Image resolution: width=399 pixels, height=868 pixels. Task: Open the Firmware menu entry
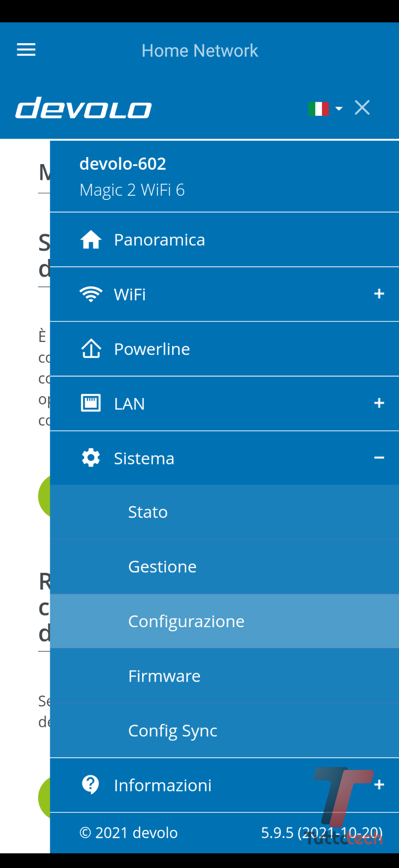pyautogui.click(x=164, y=676)
